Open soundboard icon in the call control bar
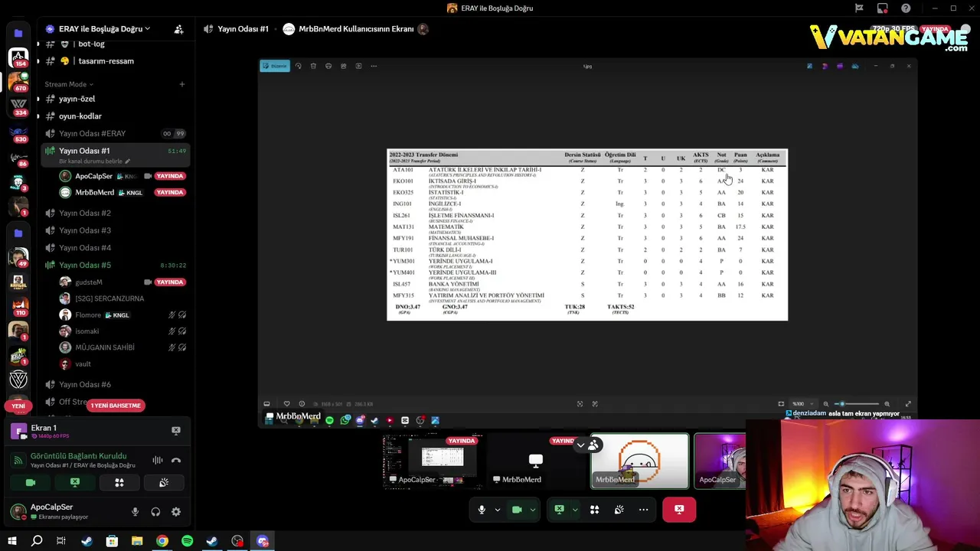This screenshot has width=980, height=551. 619,510
